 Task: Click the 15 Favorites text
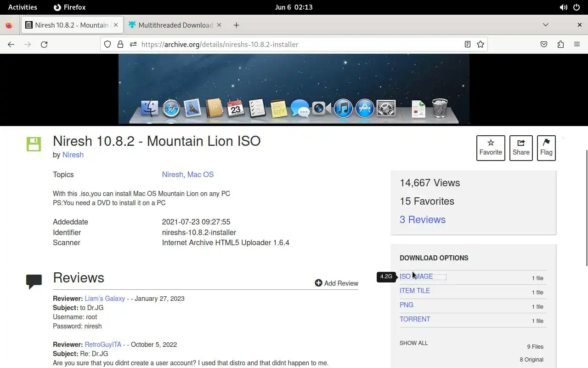(427, 201)
